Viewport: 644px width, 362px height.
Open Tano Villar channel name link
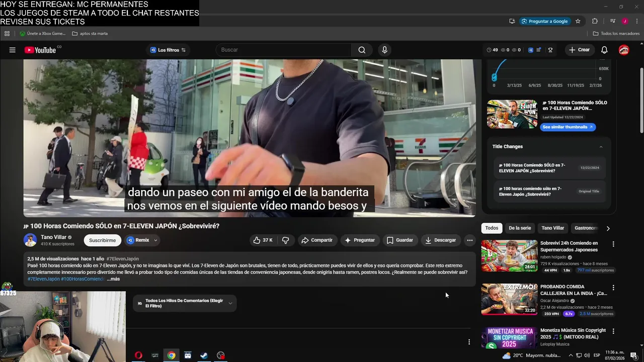pyautogui.click(x=53, y=237)
